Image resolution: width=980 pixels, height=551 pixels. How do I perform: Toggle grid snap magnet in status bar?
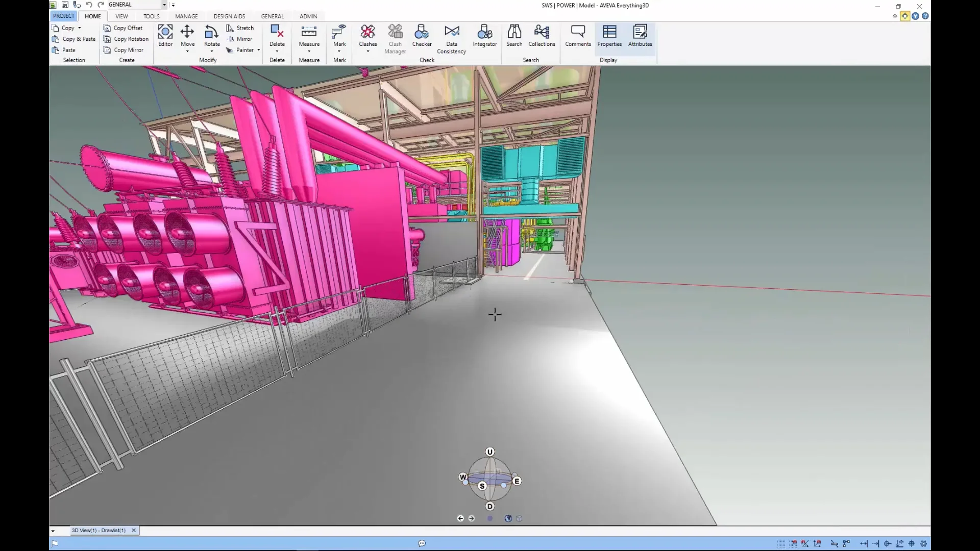tap(793, 544)
